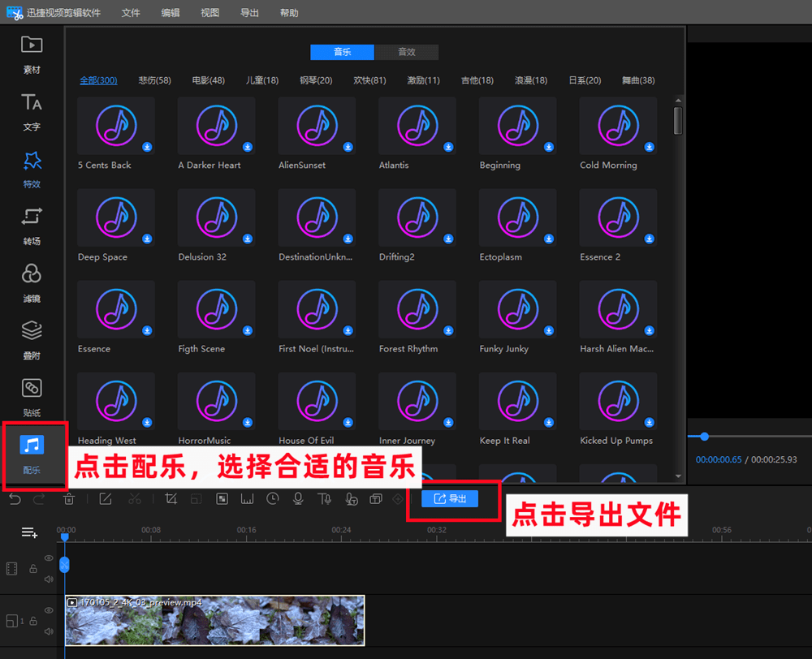Open the 文字 text panel

(32, 112)
